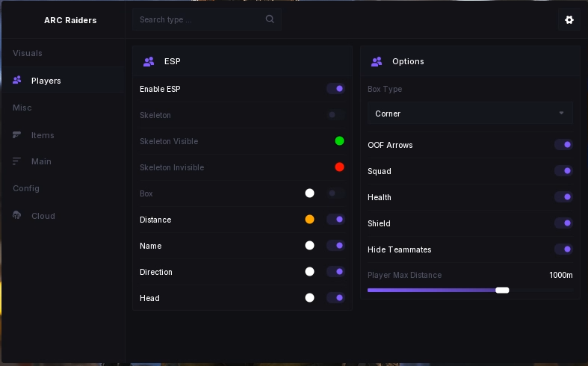This screenshot has width=588, height=366.
Task: Disable the Hide Teammates toggle
Action: tap(563, 249)
